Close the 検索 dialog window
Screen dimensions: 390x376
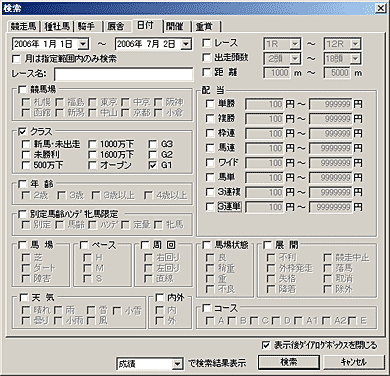coord(380,8)
